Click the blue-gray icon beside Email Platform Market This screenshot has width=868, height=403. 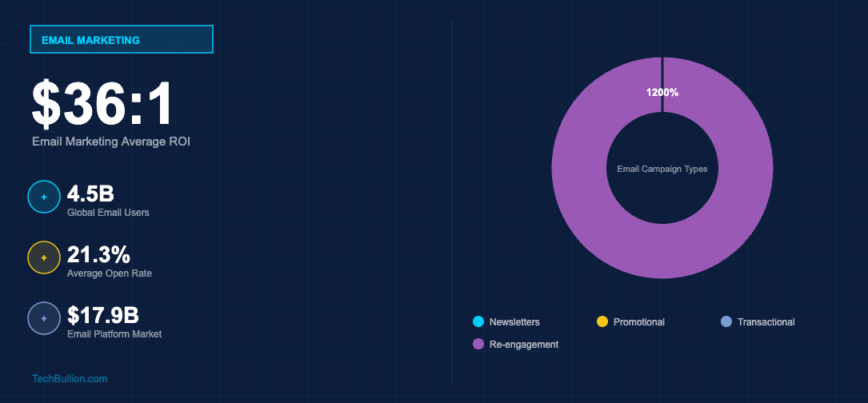coord(43,318)
